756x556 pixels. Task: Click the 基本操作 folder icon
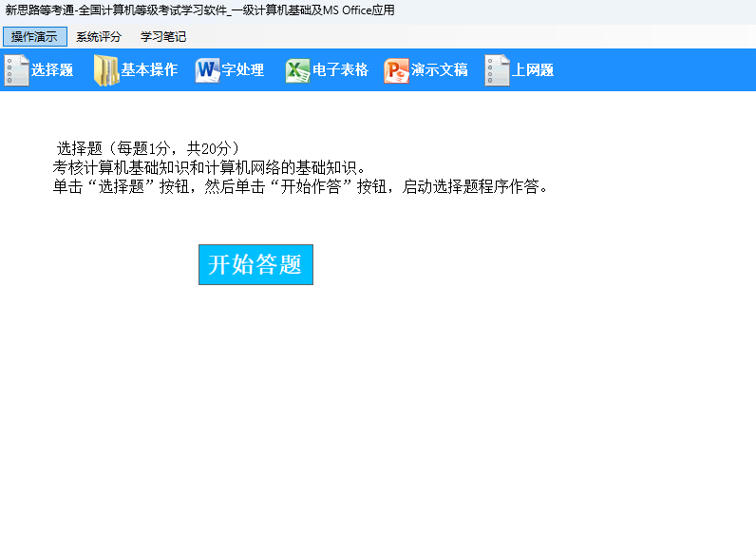105,70
